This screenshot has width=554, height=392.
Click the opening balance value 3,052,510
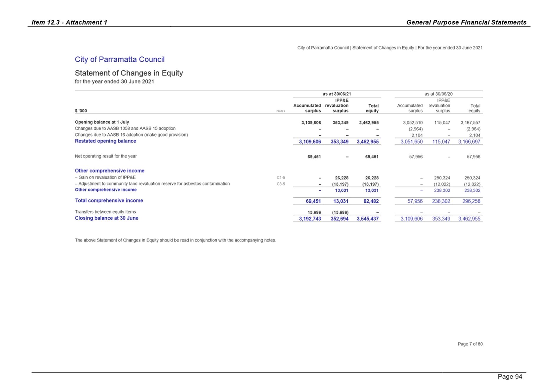[x=413, y=123]
